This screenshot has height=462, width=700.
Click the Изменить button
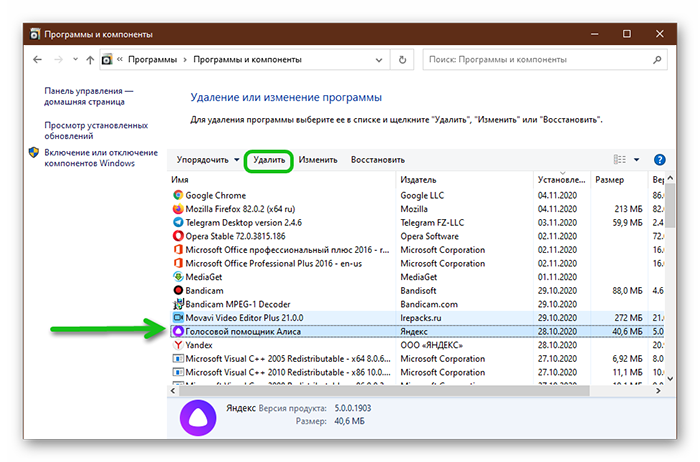pos(318,160)
